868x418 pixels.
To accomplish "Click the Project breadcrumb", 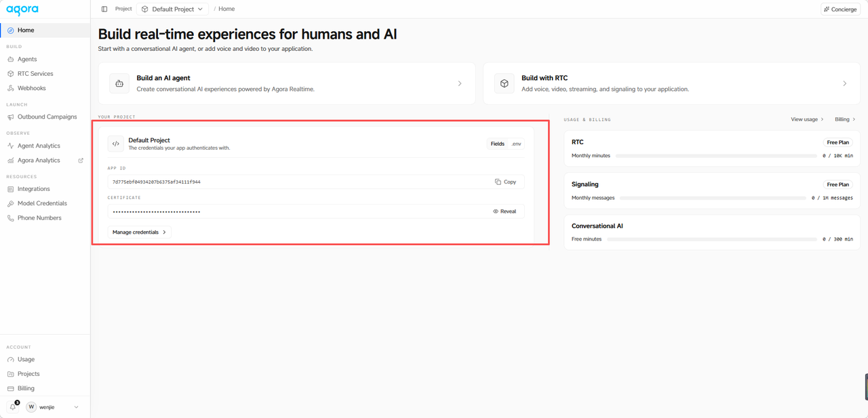I will tap(123, 9).
